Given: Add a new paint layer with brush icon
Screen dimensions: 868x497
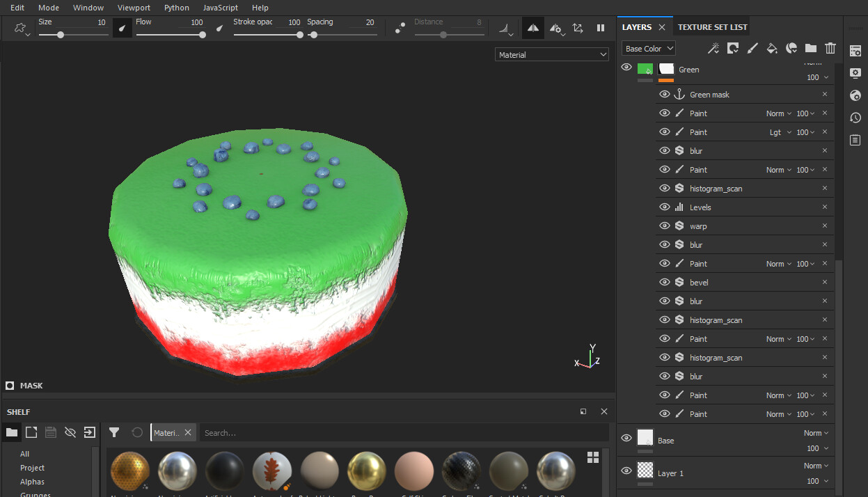Looking at the screenshot, I should [752, 48].
